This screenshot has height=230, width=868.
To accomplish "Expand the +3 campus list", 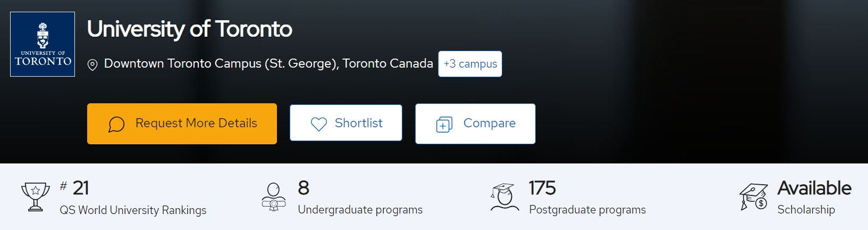I will (470, 64).
